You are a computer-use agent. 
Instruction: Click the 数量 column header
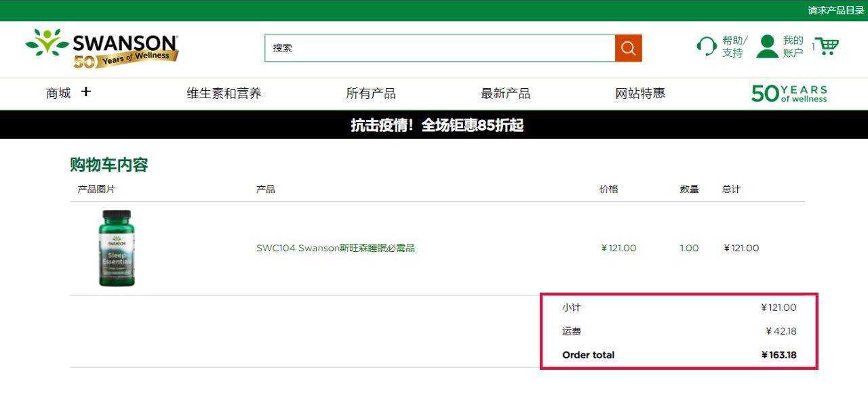(690, 189)
